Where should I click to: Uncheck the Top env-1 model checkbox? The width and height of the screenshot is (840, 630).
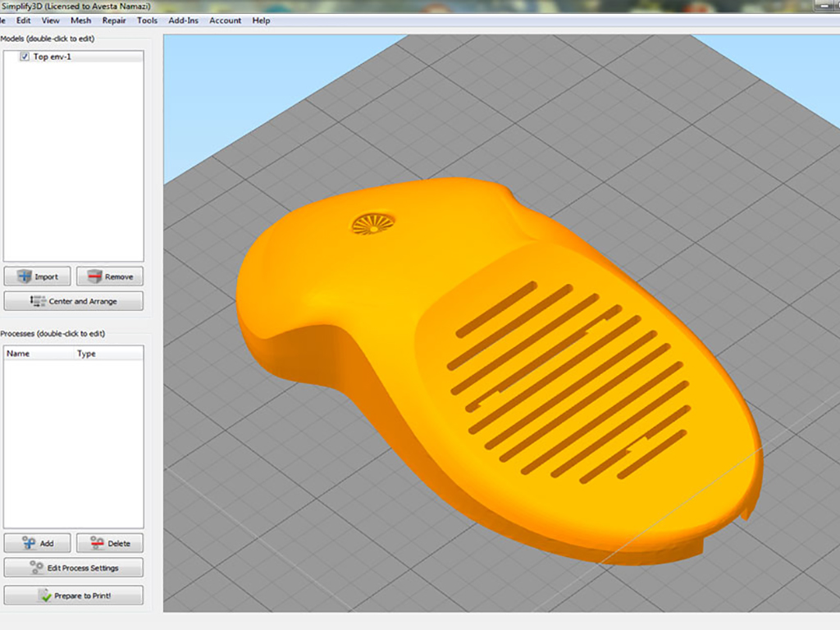[x=25, y=57]
